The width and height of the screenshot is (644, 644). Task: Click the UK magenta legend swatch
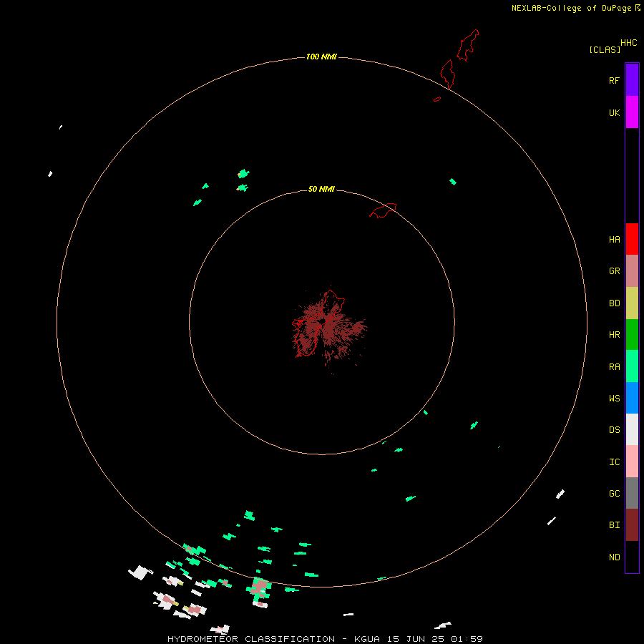[632, 112]
